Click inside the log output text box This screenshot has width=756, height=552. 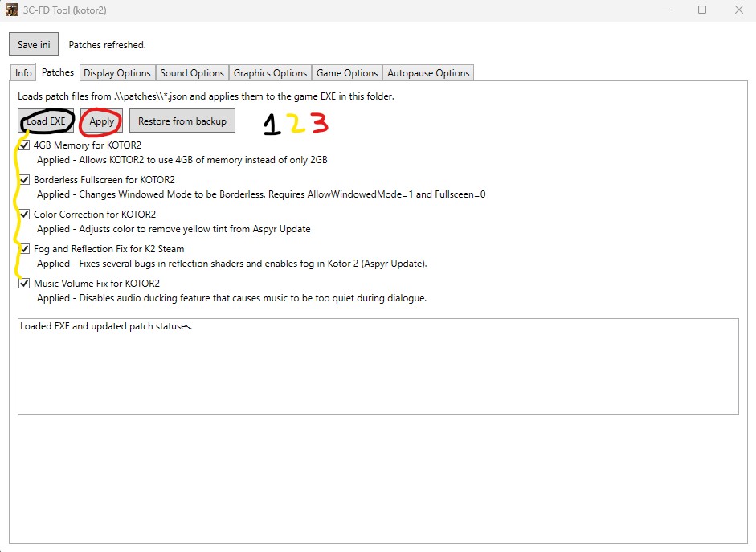coord(378,366)
